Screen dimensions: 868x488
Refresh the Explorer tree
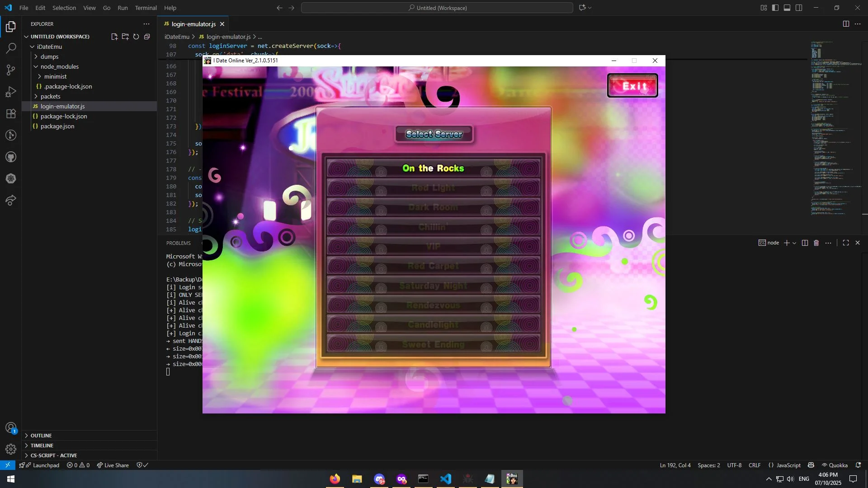tap(136, 37)
